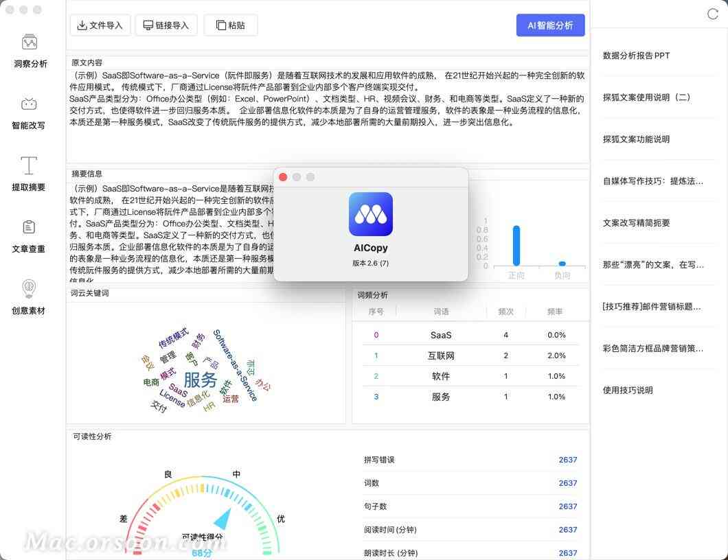Click the readability gauge pointer
This screenshot has width=728, height=560.
223,520
